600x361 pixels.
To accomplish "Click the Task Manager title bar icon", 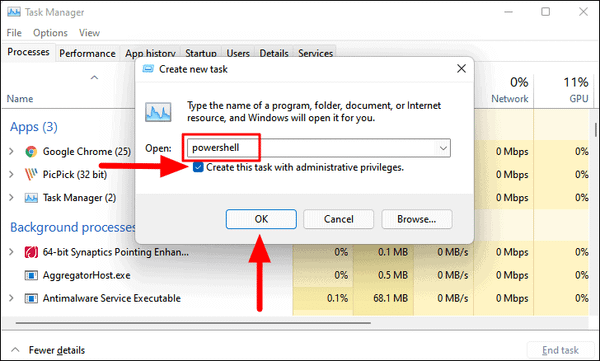I will (14, 12).
